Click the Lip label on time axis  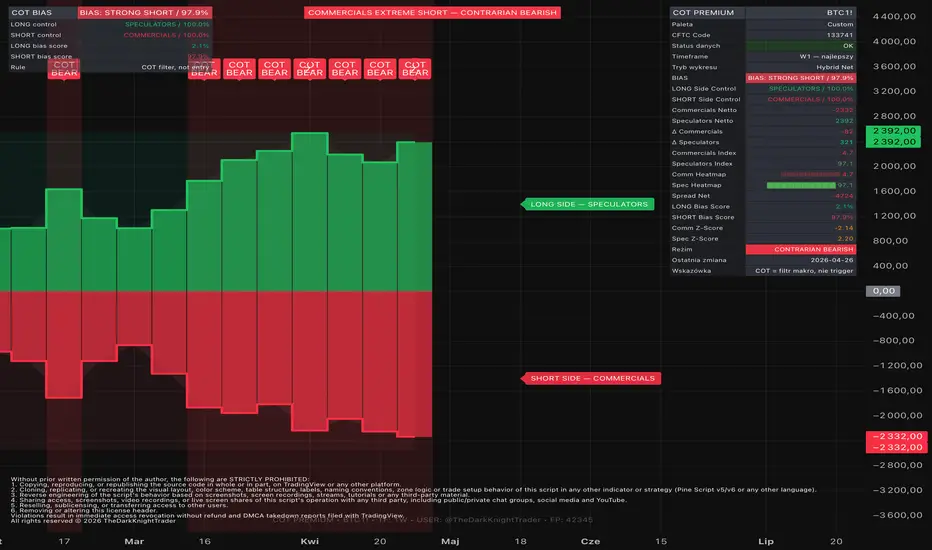tap(766, 541)
